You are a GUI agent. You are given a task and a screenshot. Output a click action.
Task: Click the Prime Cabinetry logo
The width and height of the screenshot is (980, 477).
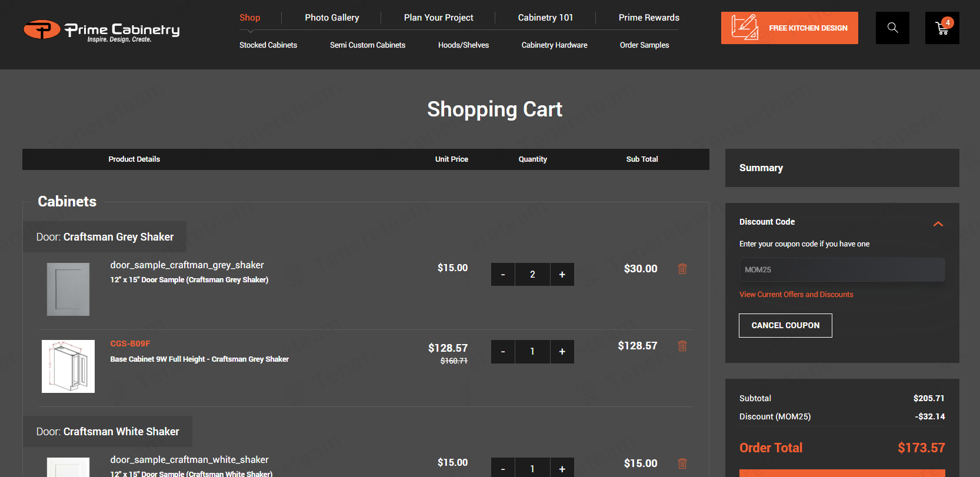pos(101,30)
